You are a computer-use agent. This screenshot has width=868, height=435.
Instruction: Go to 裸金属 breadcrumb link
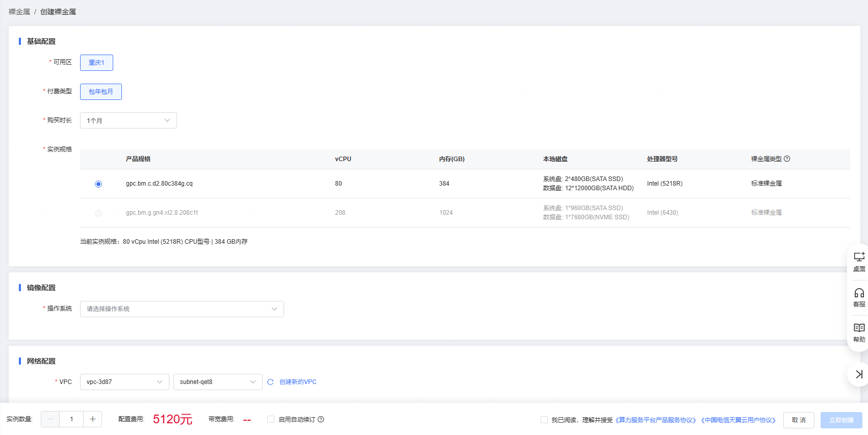[19, 12]
